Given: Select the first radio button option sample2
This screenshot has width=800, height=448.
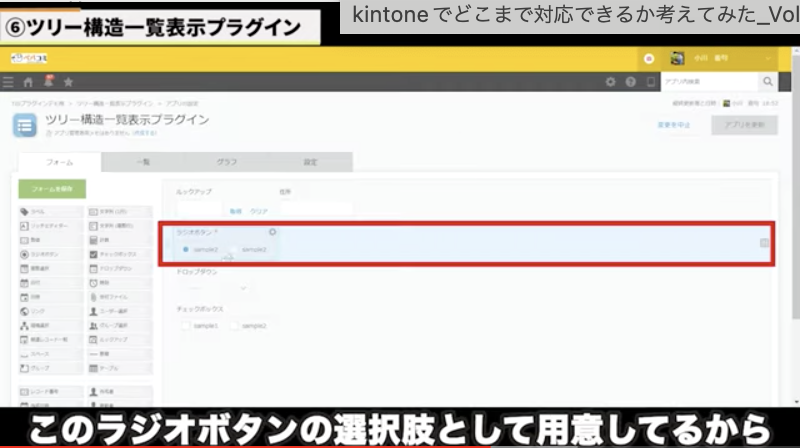Looking at the screenshot, I should click(186, 249).
